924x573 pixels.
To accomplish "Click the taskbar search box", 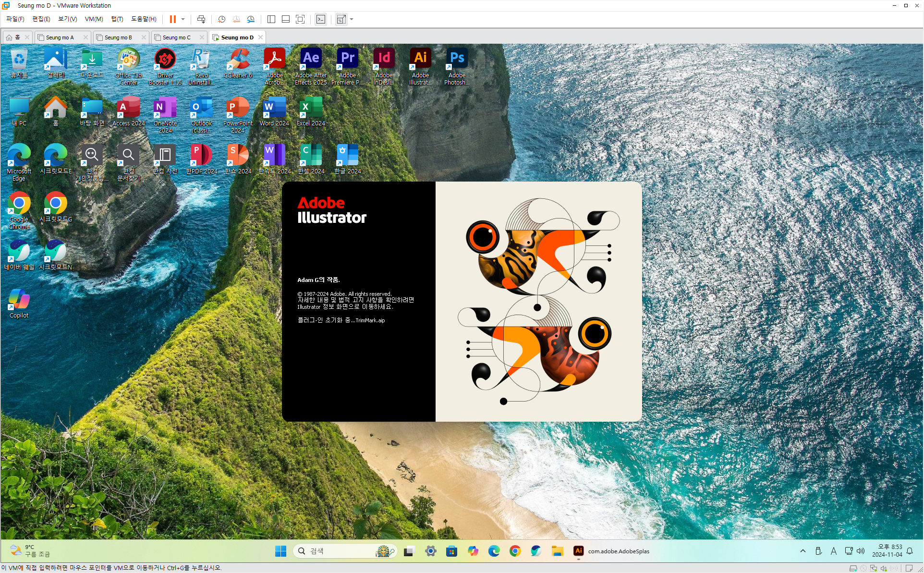I will pos(336,551).
